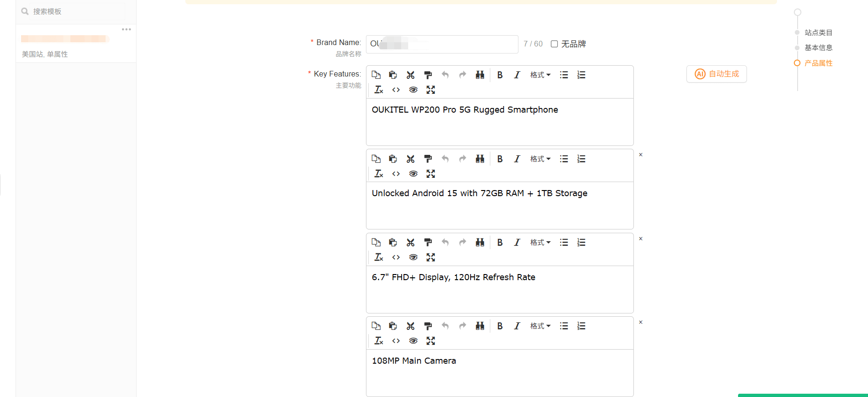Click into the 72GB RAM + 1TB Storage text
Image resolution: width=868 pixels, height=397 pixels.
(x=500, y=206)
